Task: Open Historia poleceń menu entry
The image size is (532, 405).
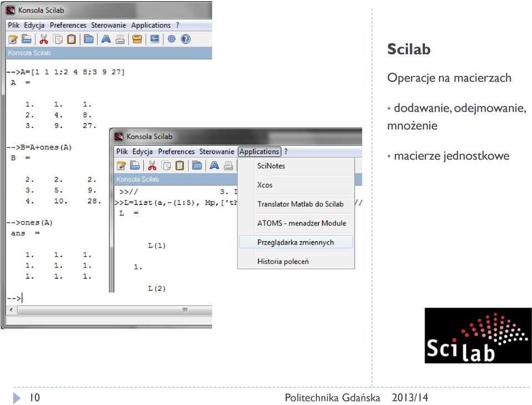Action: (x=296, y=261)
